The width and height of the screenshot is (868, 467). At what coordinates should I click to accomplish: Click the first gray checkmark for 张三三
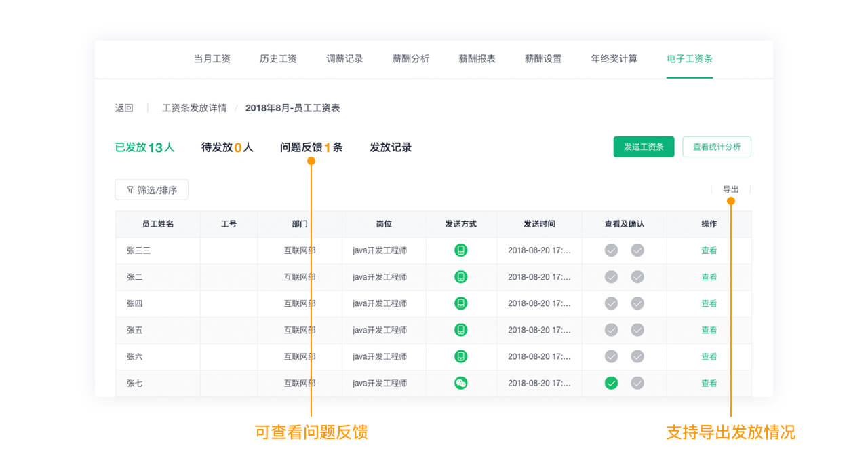click(x=611, y=250)
